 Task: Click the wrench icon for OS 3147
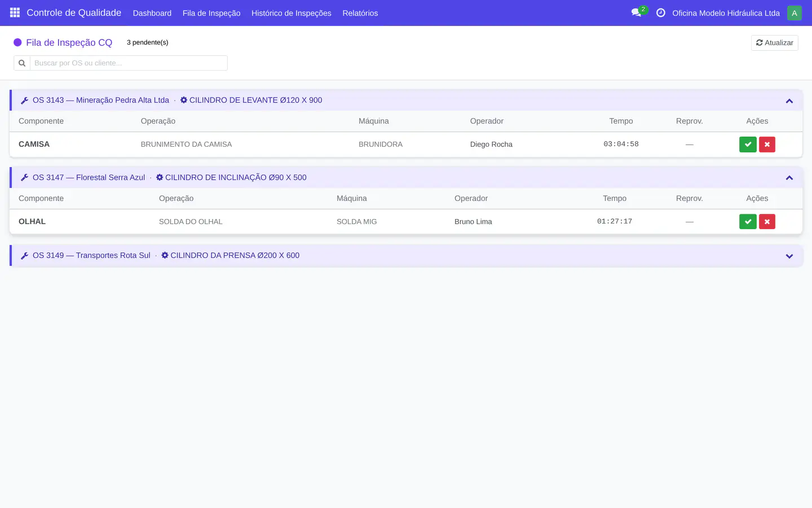coord(24,178)
